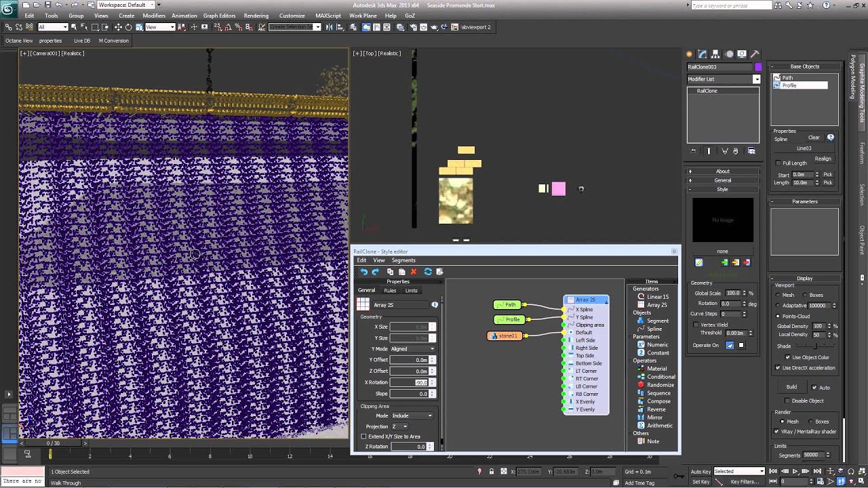
Task: Open the Utilities hammer panel
Action: [755, 54]
